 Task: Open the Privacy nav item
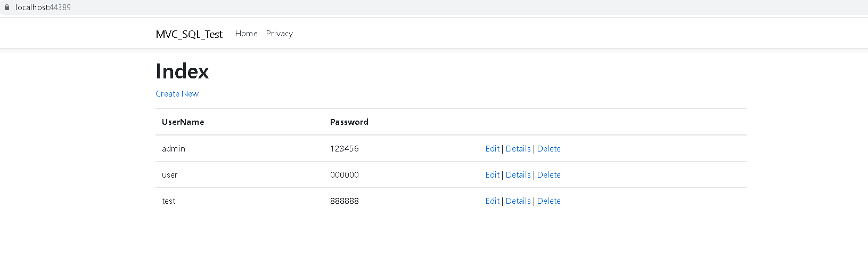(279, 34)
